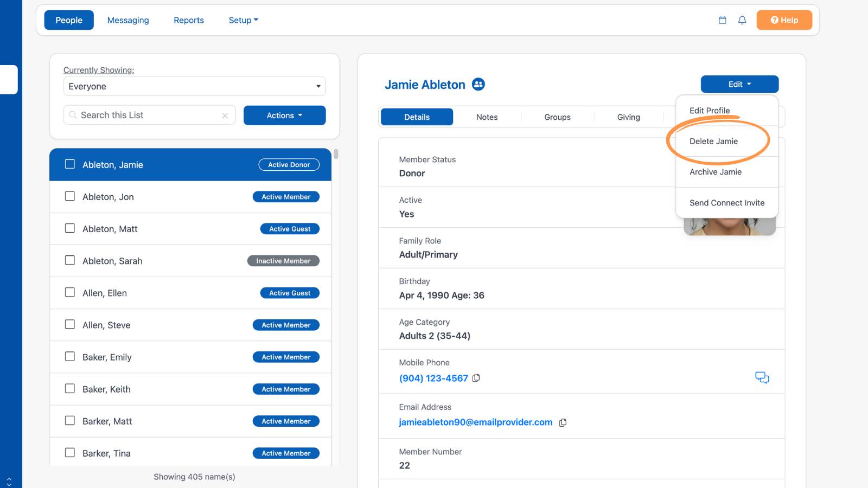
Task: Copy the email address
Action: [x=563, y=422]
